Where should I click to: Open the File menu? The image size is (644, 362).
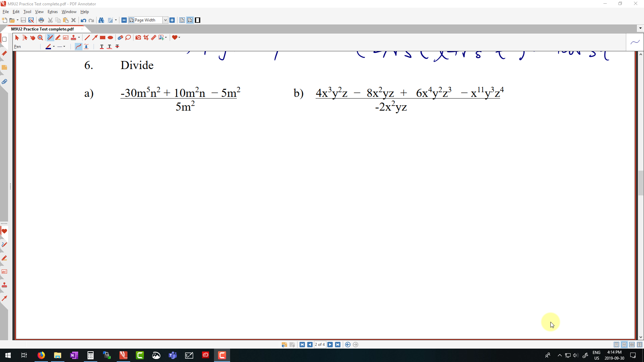(x=6, y=12)
